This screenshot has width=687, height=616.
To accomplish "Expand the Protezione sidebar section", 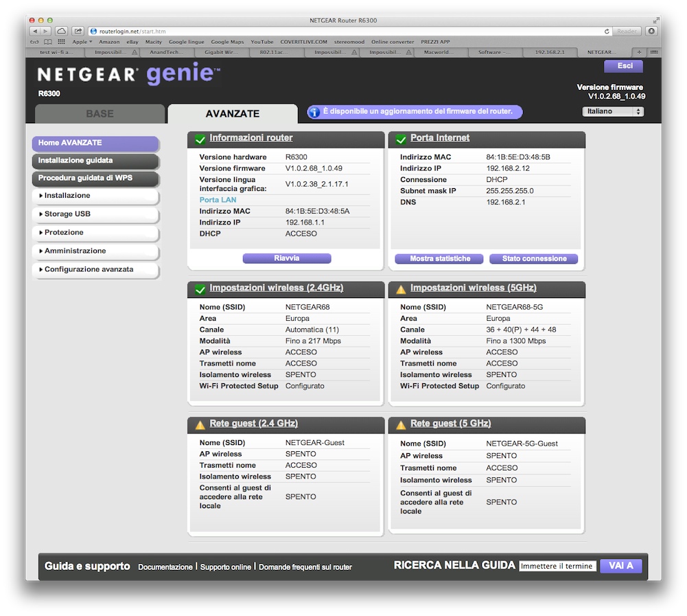I will [95, 232].
